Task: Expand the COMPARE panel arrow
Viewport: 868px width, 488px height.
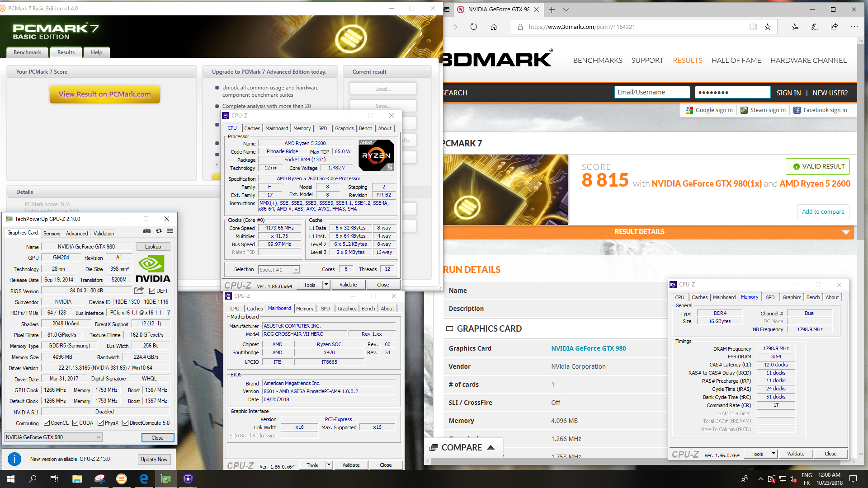Action: (x=491, y=447)
